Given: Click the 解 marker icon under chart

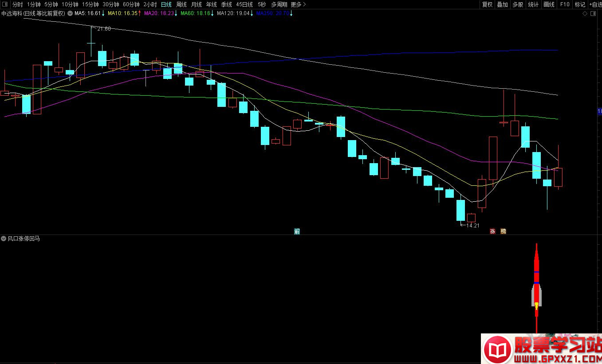Looking at the screenshot, I should [x=297, y=231].
